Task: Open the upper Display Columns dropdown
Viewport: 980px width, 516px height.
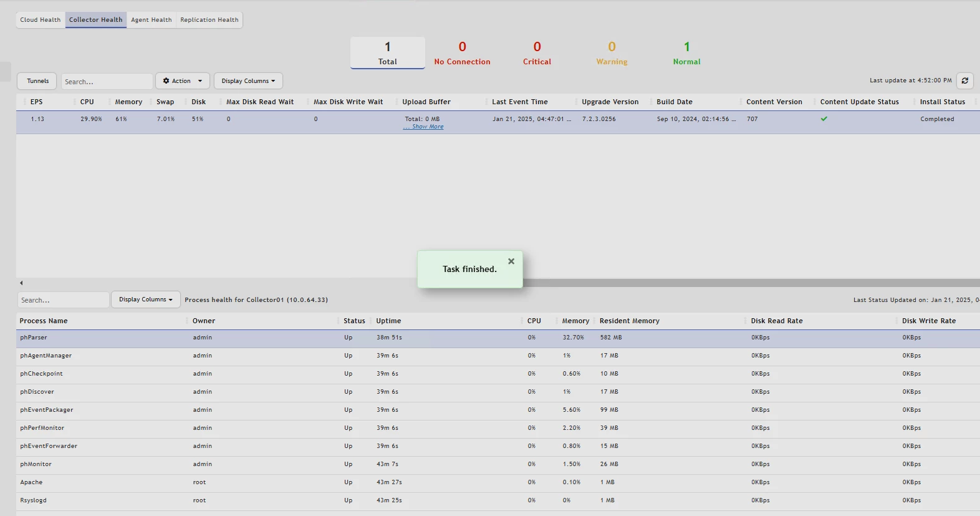Action: [248, 81]
